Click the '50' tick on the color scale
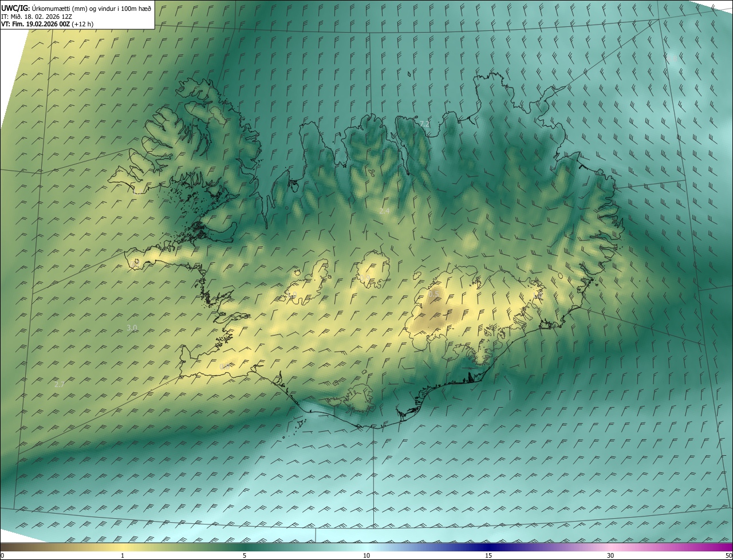 pyautogui.click(x=728, y=556)
